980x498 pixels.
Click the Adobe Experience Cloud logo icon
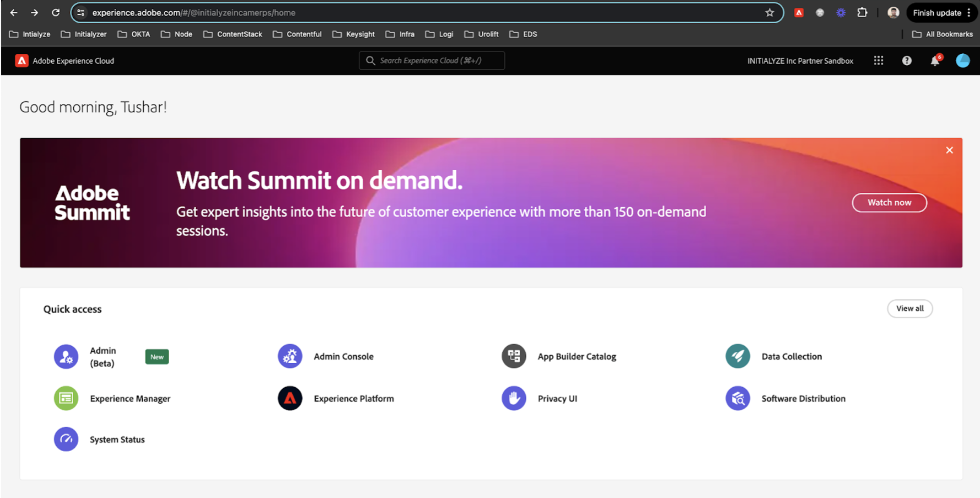(x=21, y=61)
